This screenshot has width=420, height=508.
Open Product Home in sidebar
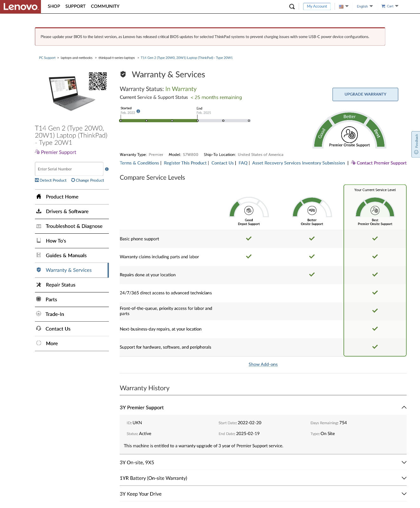click(x=72, y=197)
